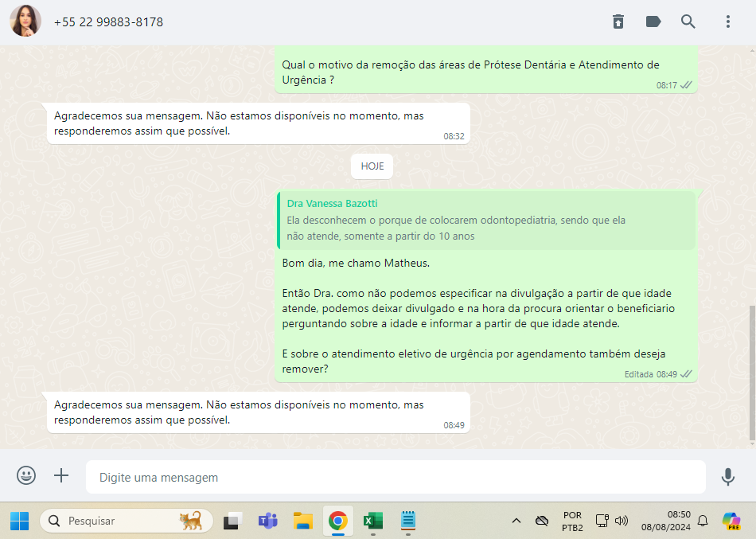Open contact info for +55 22 99883-8178
Image resolution: width=756 pixels, height=539 pixels.
tap(108, 22)
